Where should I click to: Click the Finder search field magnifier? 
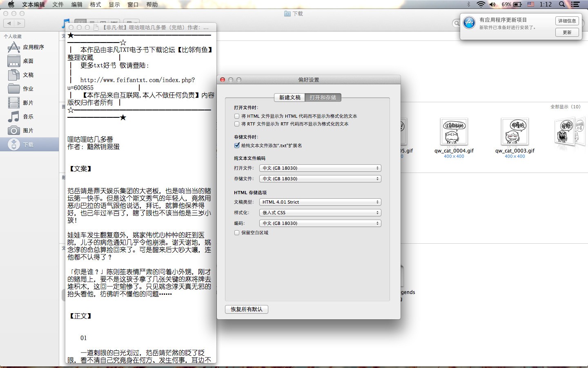pyautogui.click(x=457, y=23)
